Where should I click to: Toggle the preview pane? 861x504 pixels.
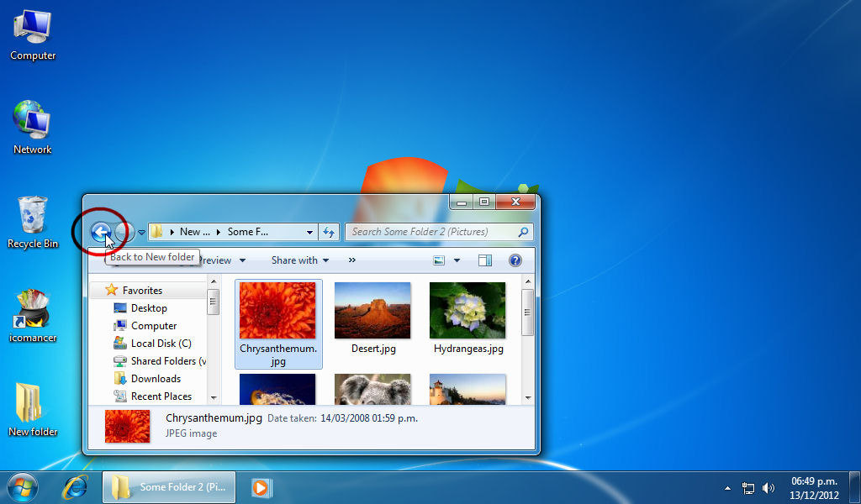coord(485,260)
